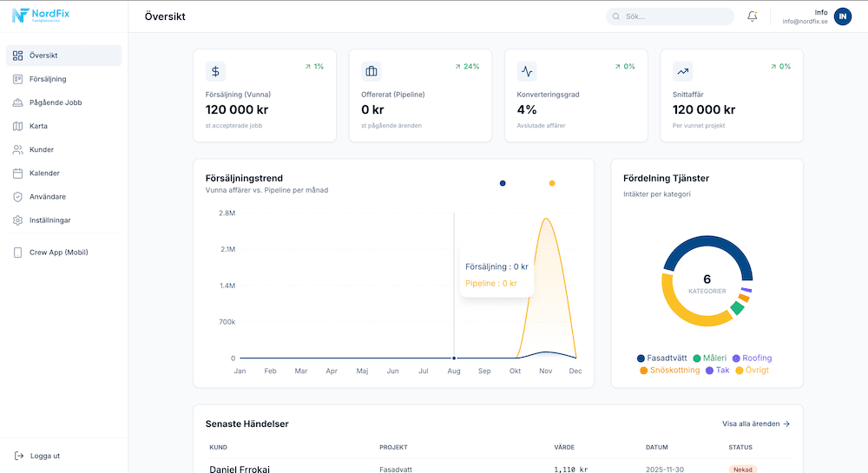Focus the Sök search field
Image resolution: width=868 pixels, height=473 pixels.
[670, 16]
